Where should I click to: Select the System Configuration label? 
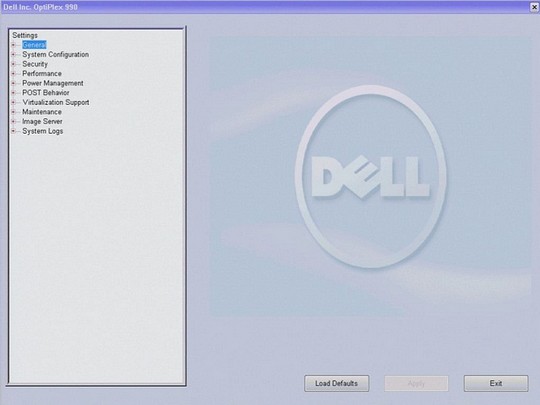pos(55,54)
